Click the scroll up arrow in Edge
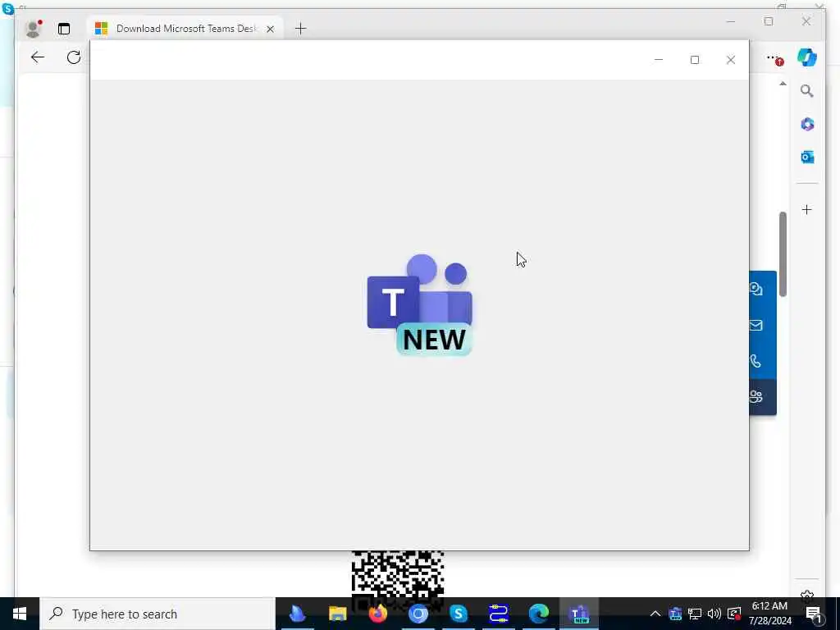The height and width of the screenshot is (630, 840). pos(783,84)
